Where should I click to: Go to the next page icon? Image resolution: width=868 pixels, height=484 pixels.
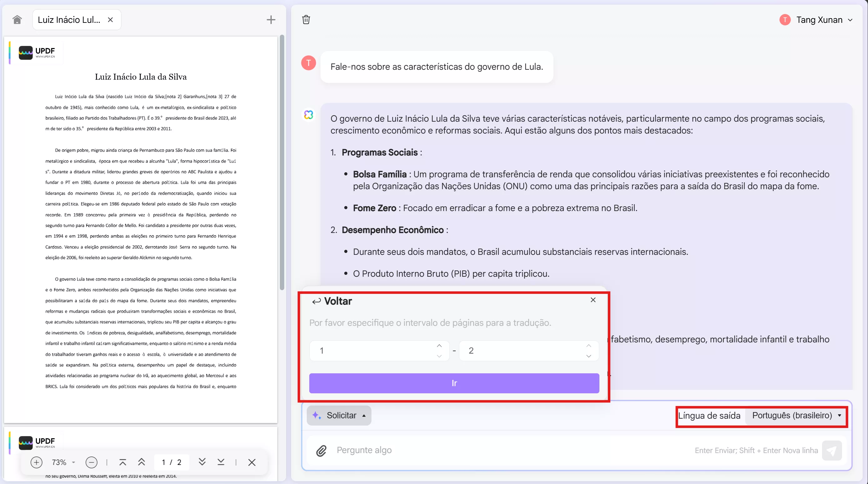(202, 461)
